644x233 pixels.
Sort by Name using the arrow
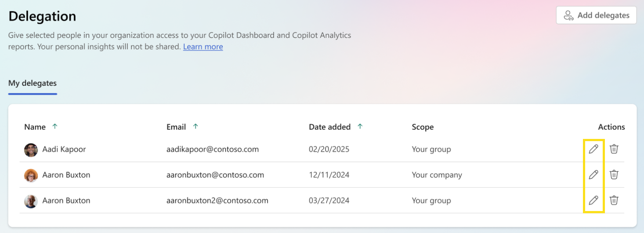point(55,127)
